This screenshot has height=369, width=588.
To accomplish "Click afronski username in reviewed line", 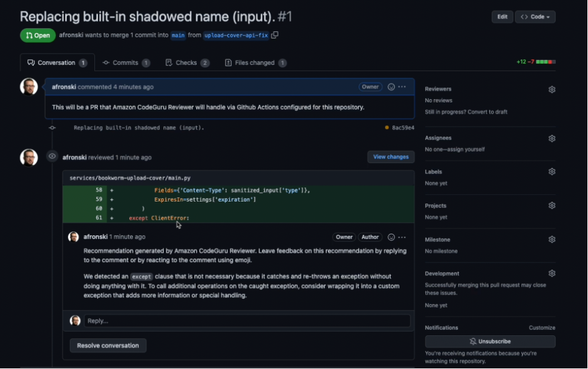I will pos(74,157).
